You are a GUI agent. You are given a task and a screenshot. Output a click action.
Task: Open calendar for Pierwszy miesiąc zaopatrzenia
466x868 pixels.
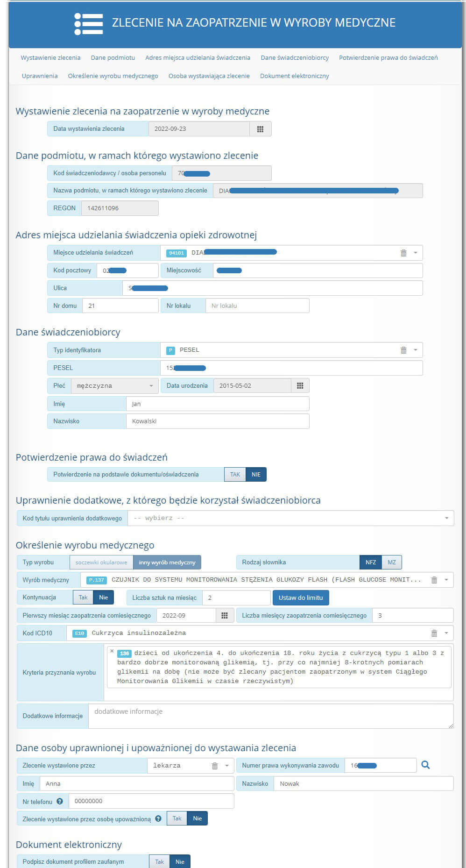pyautogui.click(x=224, y=616)
